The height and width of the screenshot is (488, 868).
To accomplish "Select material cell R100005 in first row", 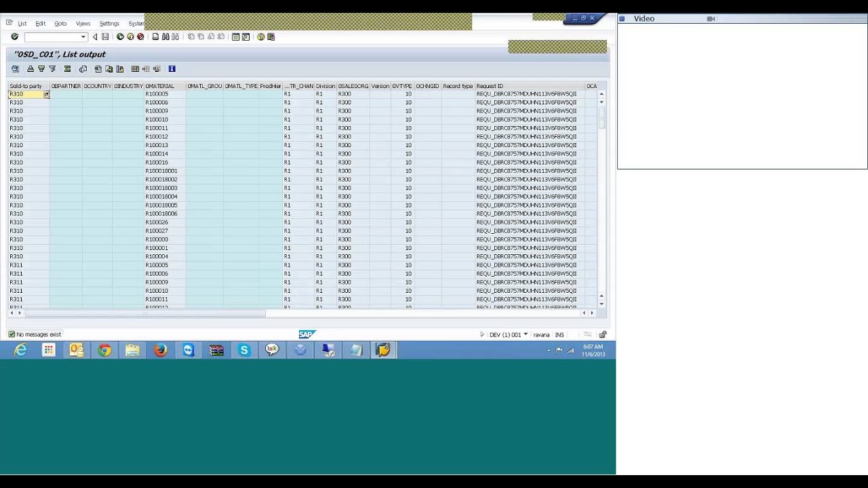I will pyautogui.click(x=165, y=94).
